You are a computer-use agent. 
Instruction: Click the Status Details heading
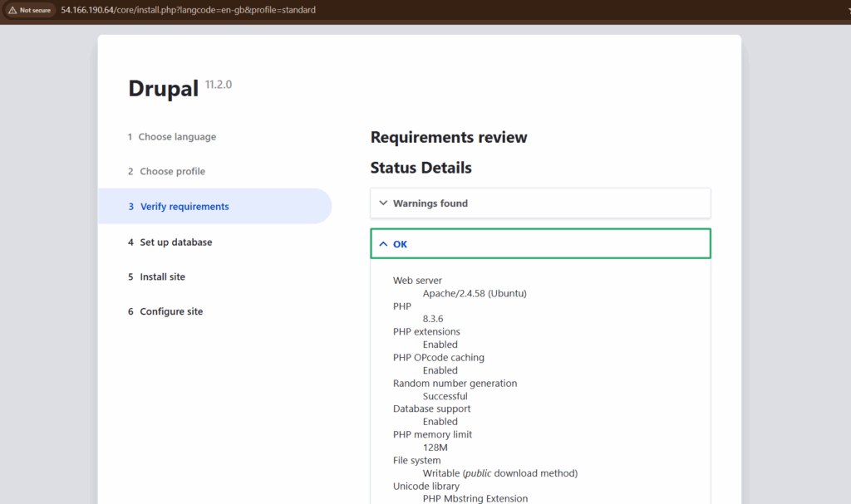421,168
